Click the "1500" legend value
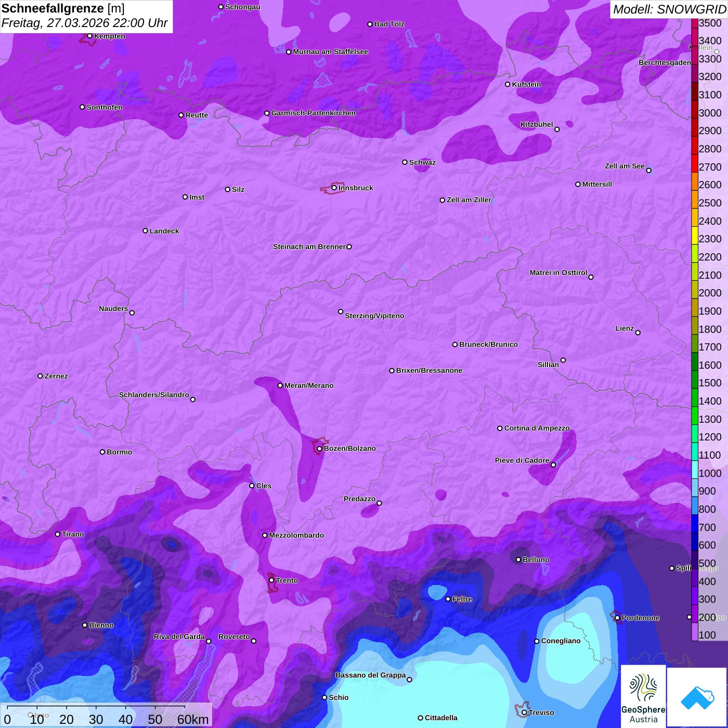The width and height of the screenshot is (728, 728). (x=710, y=383)
